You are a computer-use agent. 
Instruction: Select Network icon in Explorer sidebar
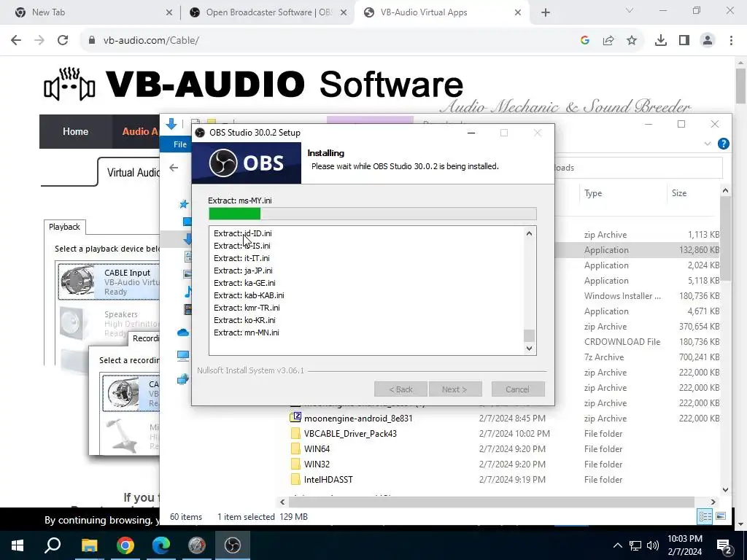[183, 379]
